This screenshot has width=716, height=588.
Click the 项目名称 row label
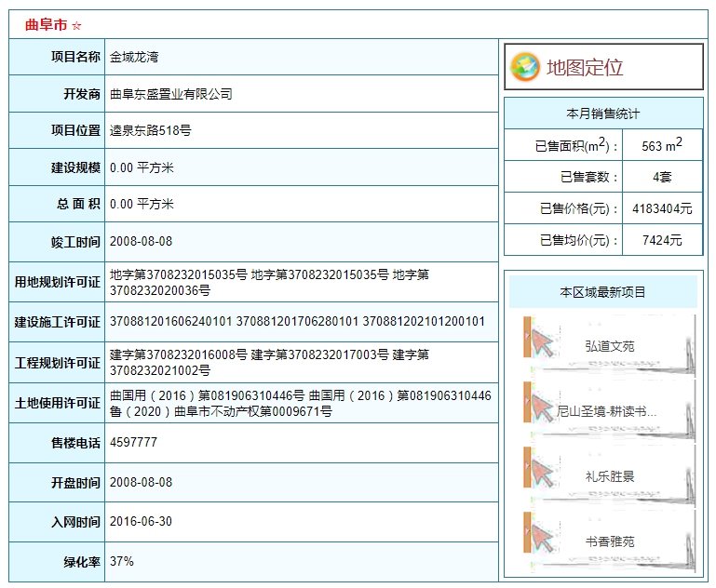75,57
